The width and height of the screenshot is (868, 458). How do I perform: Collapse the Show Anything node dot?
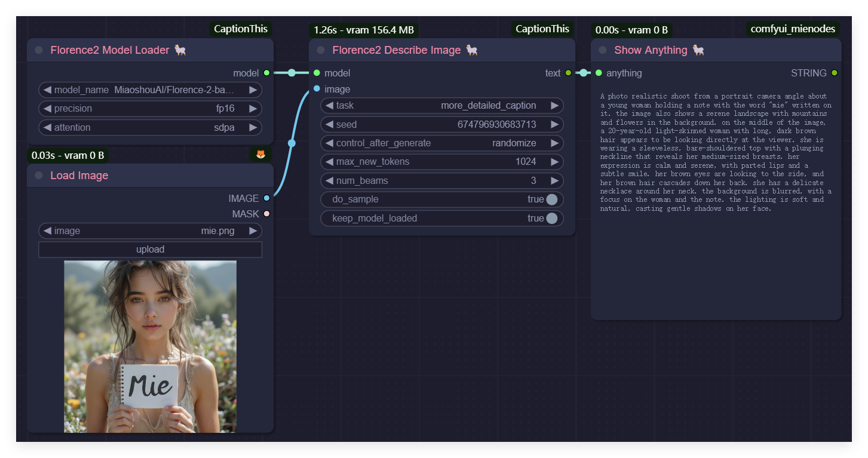coord(603,50)
